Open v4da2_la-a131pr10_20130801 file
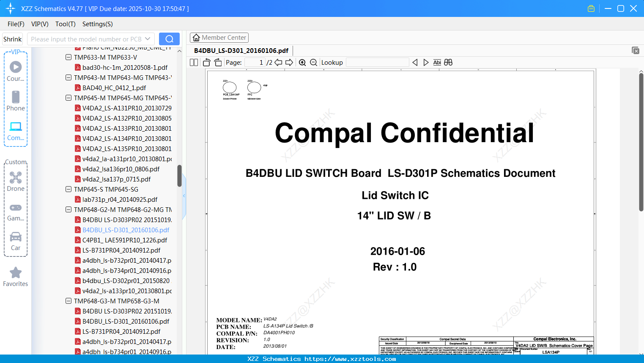 127,159
